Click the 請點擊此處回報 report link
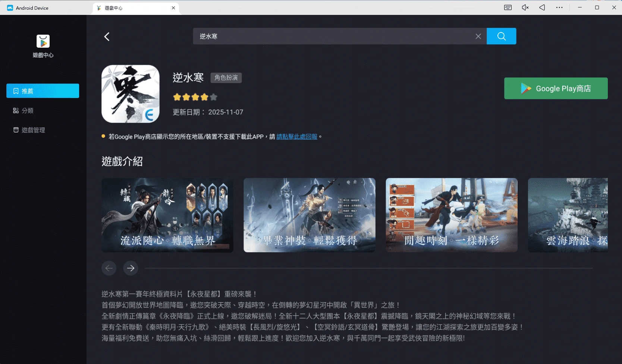 click(296, 136)
